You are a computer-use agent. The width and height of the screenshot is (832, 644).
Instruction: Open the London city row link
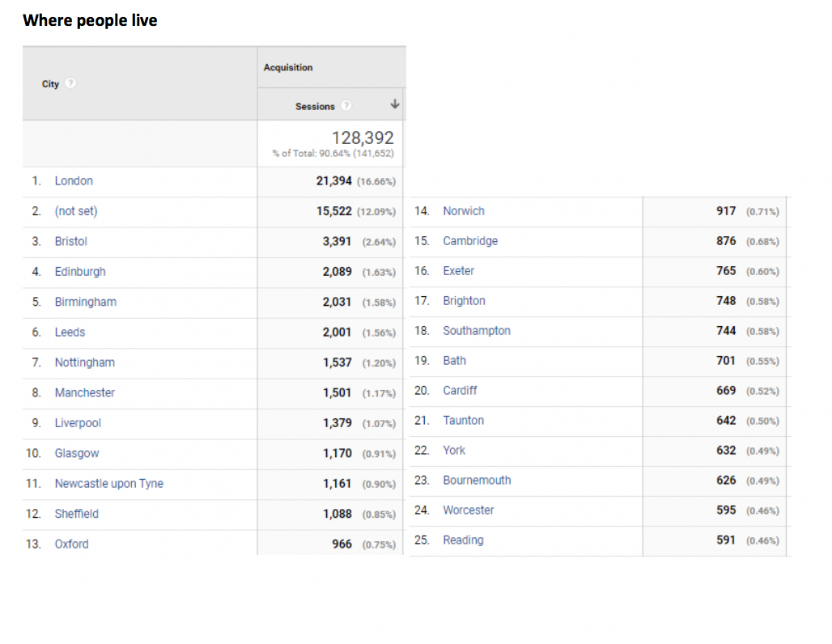[x=74, y=181]
